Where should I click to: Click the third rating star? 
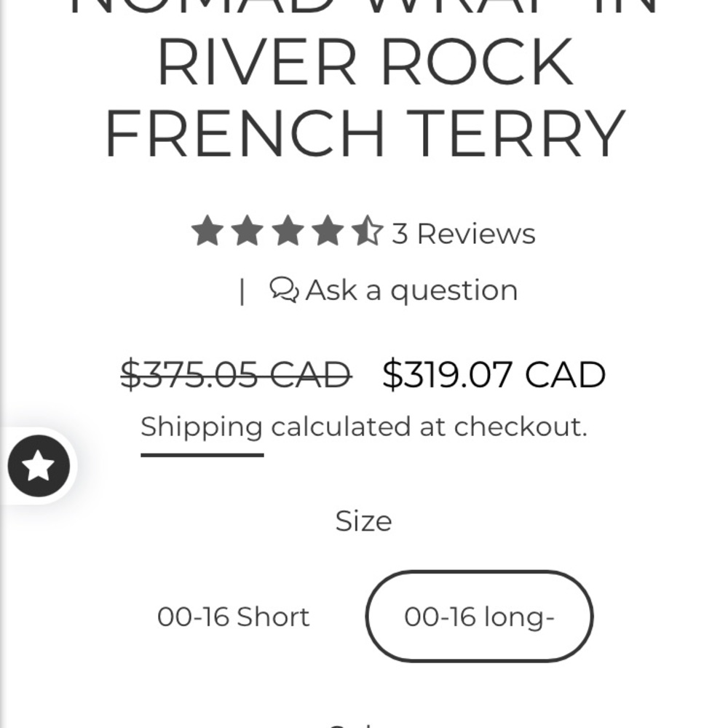click(x=288, y=232)
